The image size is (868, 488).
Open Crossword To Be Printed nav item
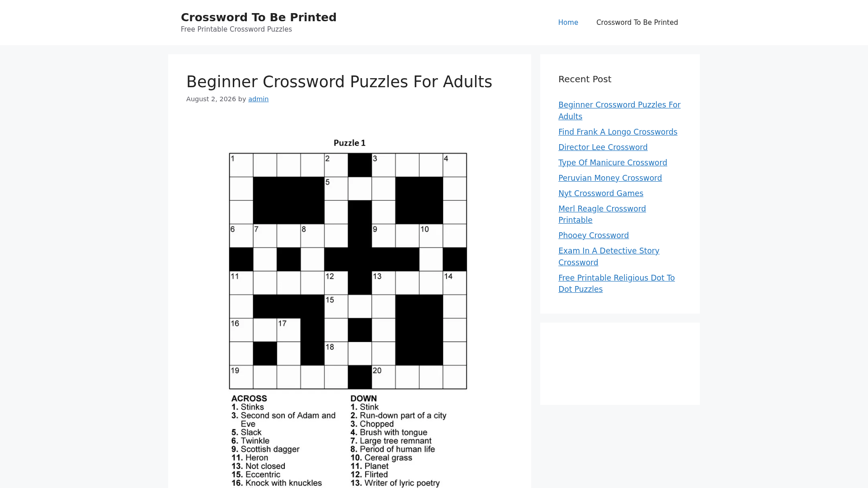tap(637, 23)
